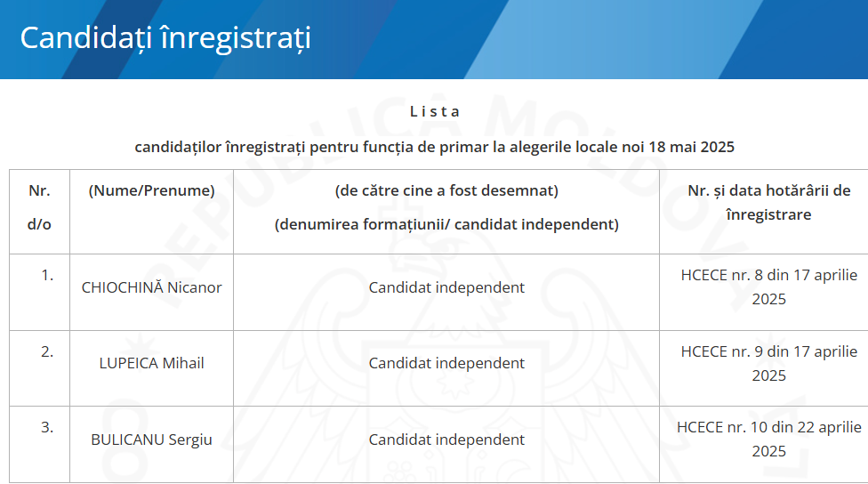Click row number '1.' in the table

click(x=47, y=275)
